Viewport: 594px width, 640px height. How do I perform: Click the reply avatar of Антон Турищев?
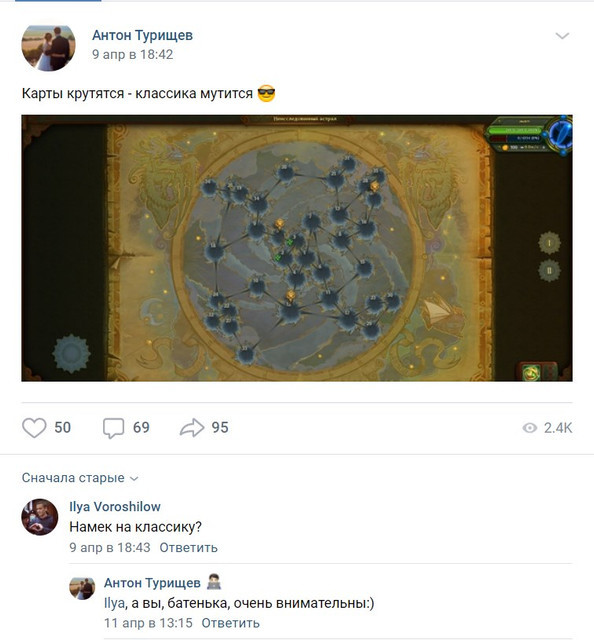pos(82,588)
